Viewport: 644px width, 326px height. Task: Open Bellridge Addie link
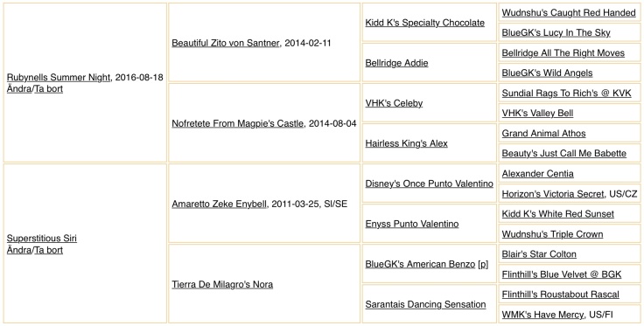point(396,63)
